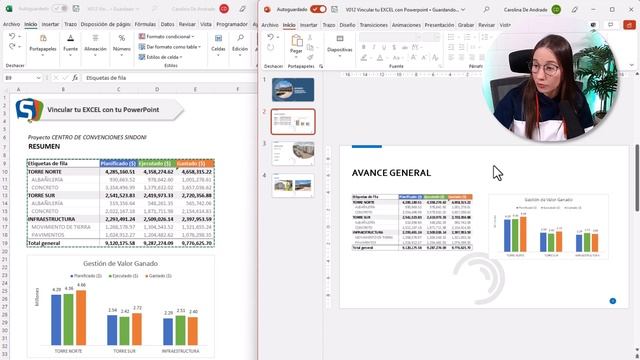Open PowerPoint Animaciones tab

pos(406,25)
